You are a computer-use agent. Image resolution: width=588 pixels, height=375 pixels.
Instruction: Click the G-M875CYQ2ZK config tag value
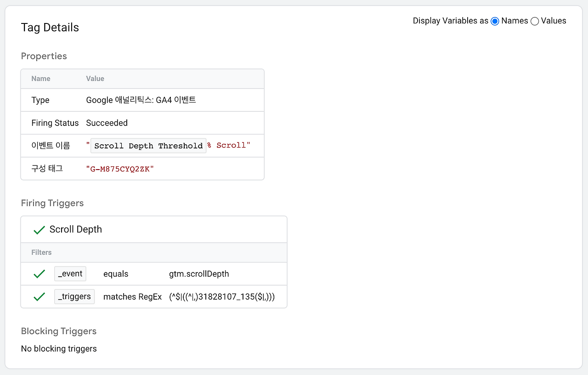[x=120, y=169]
